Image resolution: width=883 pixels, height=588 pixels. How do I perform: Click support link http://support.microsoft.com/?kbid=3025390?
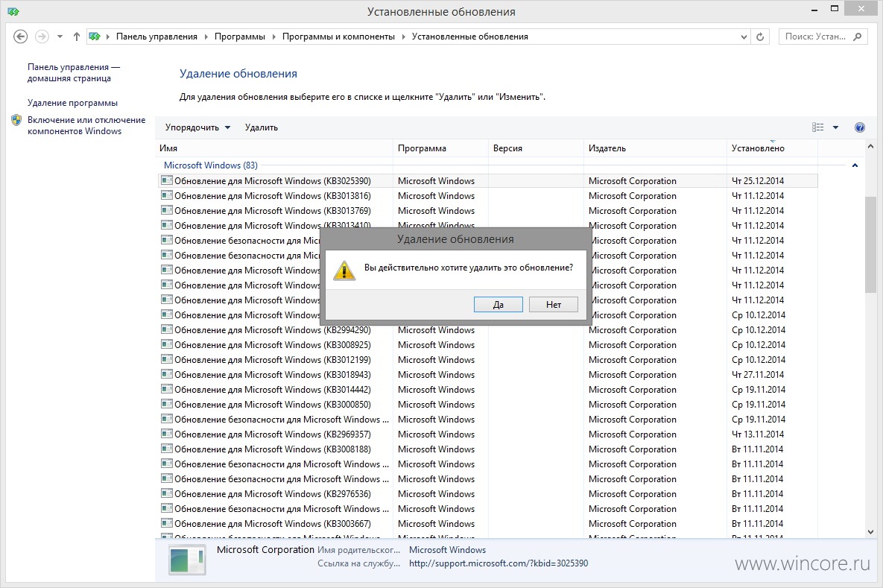click(x=499, y=563)
